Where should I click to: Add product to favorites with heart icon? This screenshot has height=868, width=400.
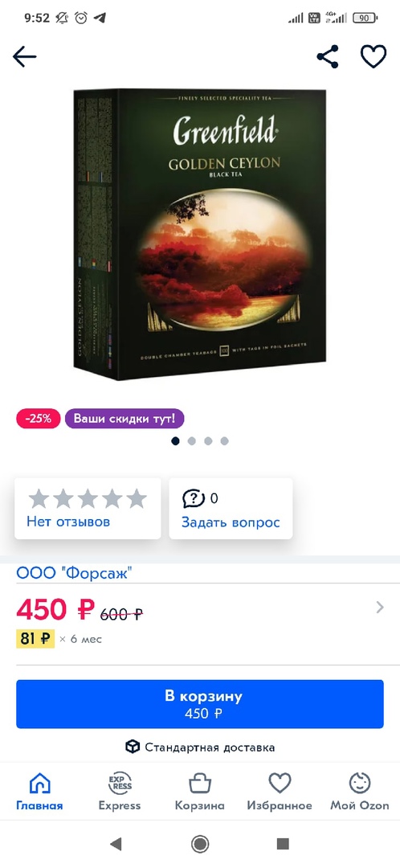(x=373, y=56)
